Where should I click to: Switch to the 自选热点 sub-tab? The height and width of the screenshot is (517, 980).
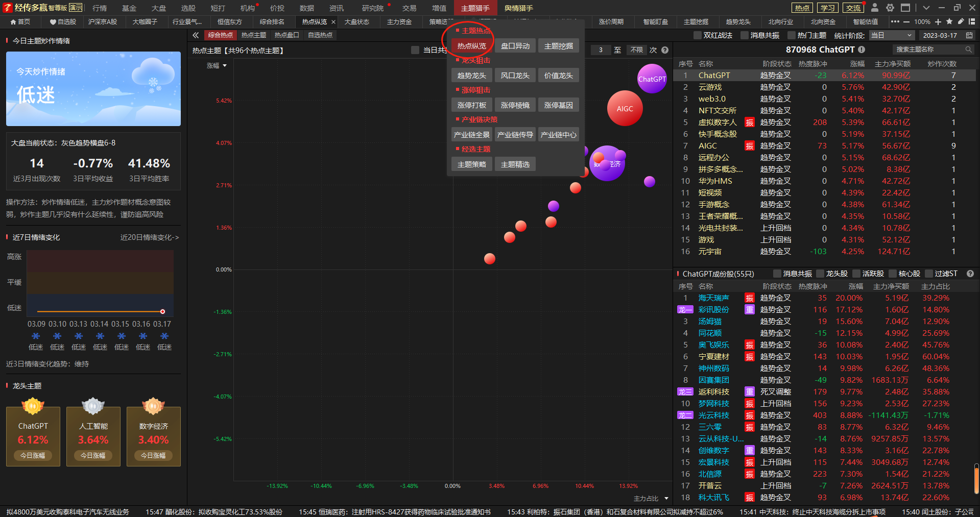click(x=320, y=35)
